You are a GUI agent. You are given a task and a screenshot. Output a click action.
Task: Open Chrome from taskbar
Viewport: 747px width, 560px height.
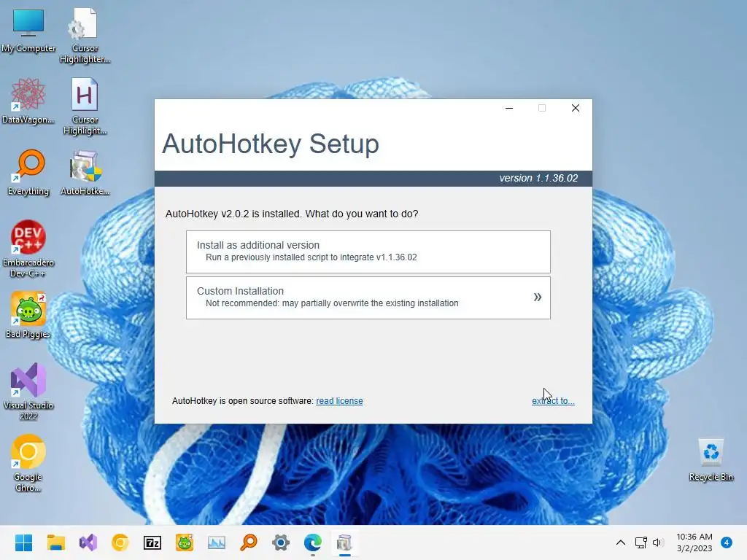tap(120, 542)
